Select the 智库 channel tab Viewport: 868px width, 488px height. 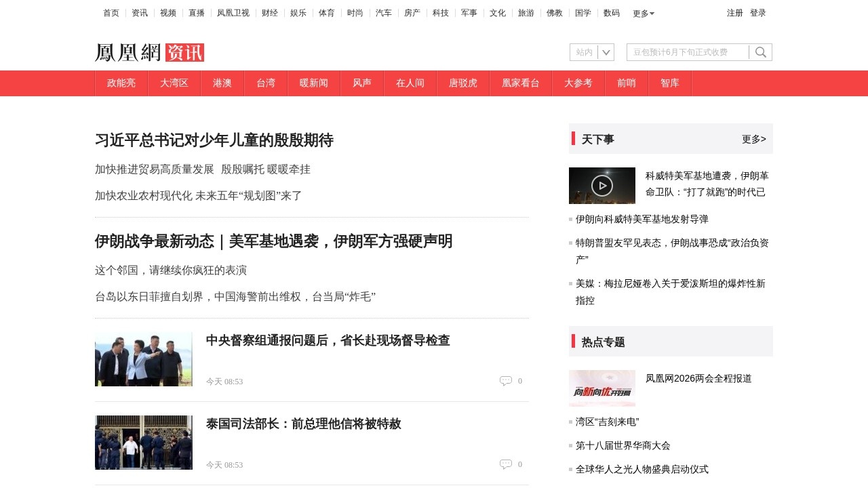pyautogui.click(x=670, y=83)
